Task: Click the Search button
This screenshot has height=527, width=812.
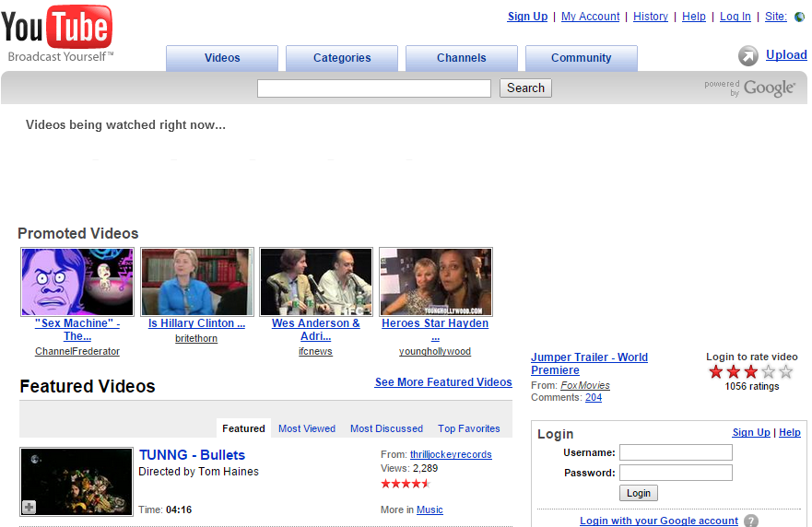Action: (x=525, y=88)
